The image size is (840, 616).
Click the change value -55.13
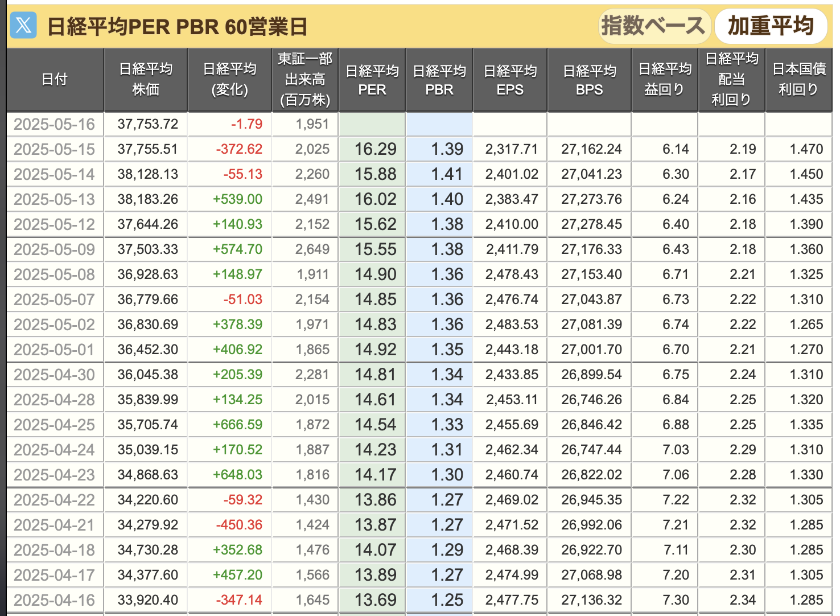click(x=242, y=174)
